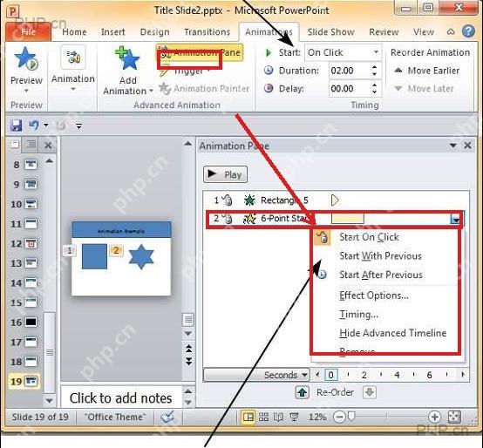Image resolution: width=483 pixels, height=448 pixels.
Task: Click the Delay input field
Action: [350, 89]
